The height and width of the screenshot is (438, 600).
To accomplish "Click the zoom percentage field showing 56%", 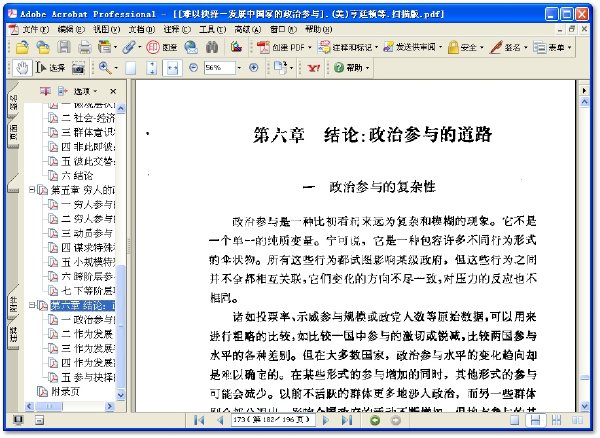I will (x=219, y=68).
